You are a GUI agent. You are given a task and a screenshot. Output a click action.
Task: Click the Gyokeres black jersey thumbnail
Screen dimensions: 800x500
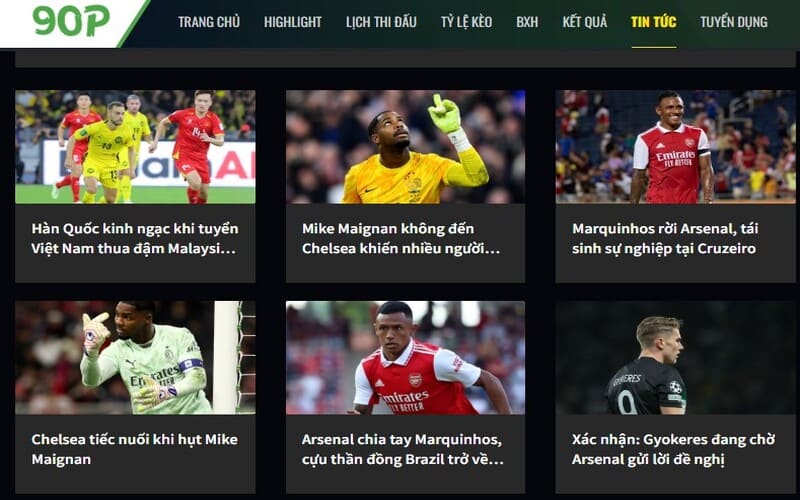[676, 357]
